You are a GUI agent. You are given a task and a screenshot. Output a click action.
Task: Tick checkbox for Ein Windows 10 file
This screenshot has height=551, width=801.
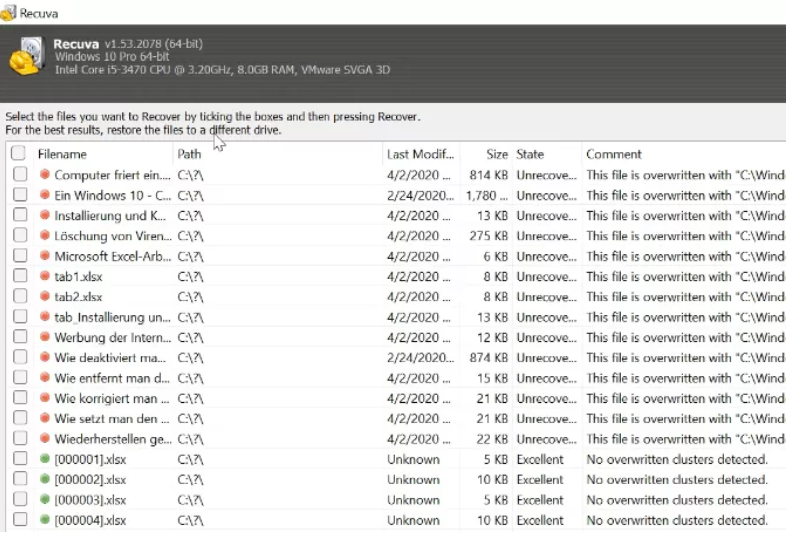coord(20,195)
